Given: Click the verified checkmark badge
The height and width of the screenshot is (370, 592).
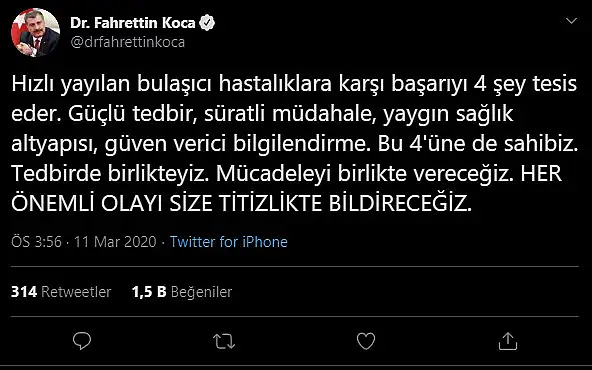Looking at the screenshot, I should coord(207,23).
